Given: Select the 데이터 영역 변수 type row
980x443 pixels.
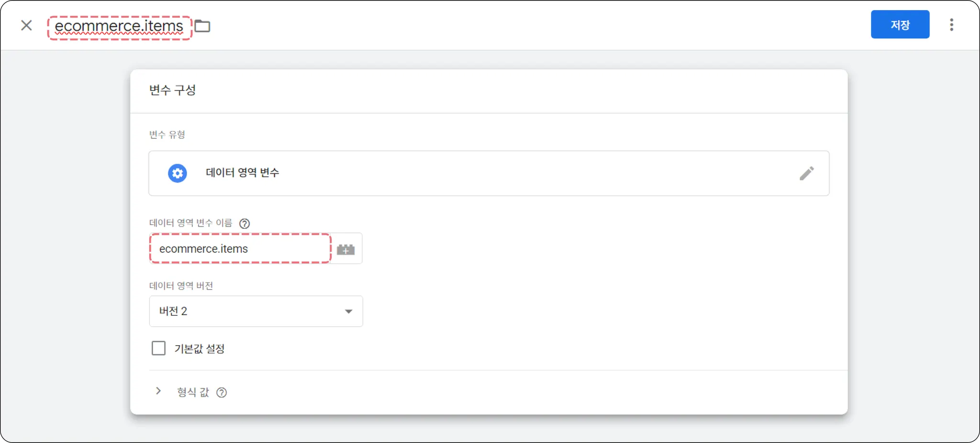Looking at the screenshot, I should tap(488, 173).
